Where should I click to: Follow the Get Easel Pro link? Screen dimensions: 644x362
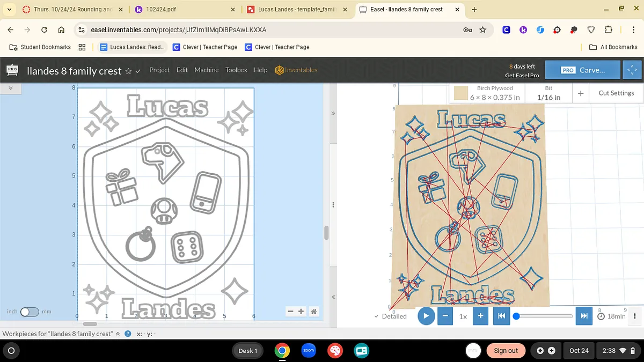click(x=522, y=76)
